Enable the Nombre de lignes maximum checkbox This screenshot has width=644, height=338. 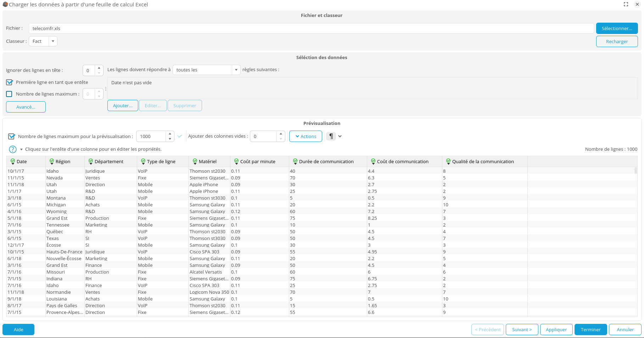tap(10, 94)
